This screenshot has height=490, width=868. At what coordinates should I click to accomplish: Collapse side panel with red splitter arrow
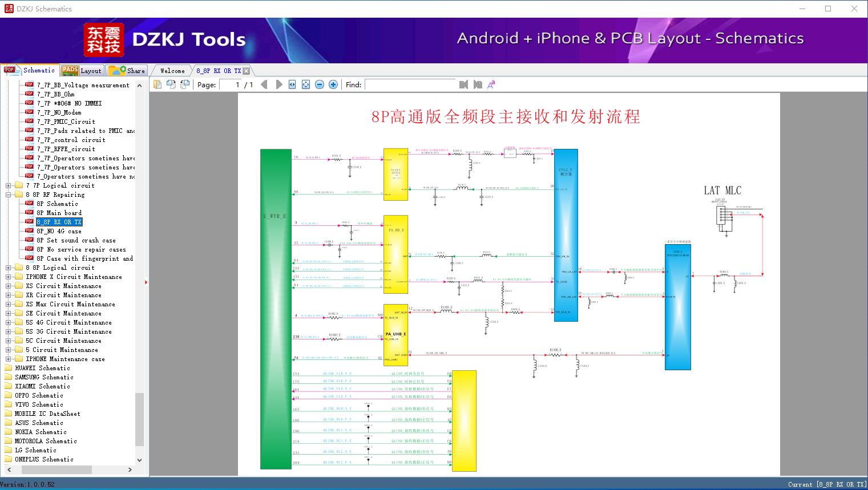click(147, 282)
